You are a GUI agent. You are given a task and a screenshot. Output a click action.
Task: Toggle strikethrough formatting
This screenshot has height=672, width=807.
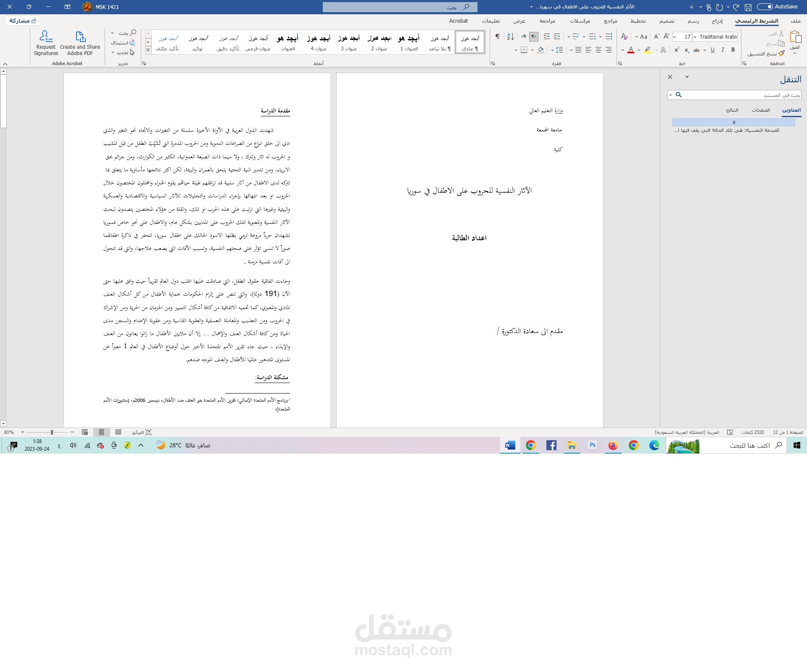point(696,50)
